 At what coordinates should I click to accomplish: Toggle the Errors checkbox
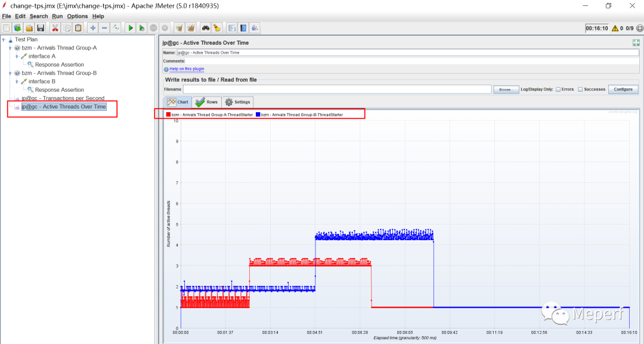tap(558, 89)
